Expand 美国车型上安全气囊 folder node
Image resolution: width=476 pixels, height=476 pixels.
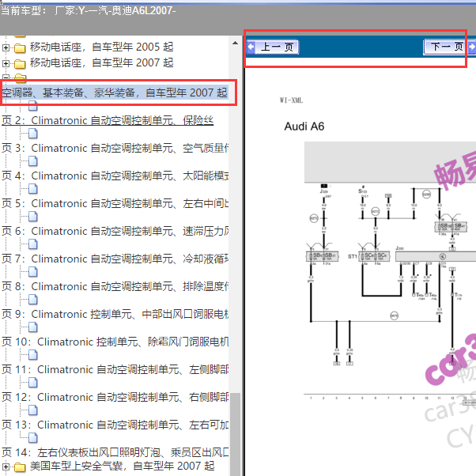coord(6,467)
